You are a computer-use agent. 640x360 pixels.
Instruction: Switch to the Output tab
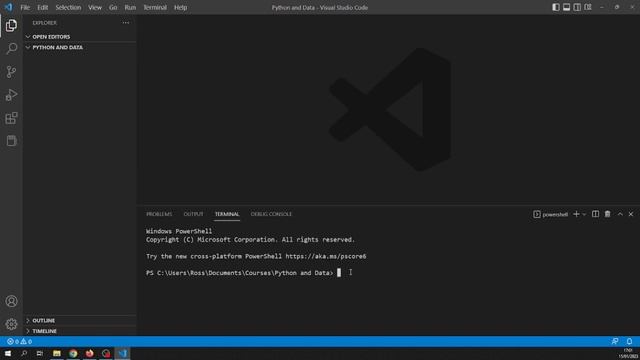coord(193,214)
